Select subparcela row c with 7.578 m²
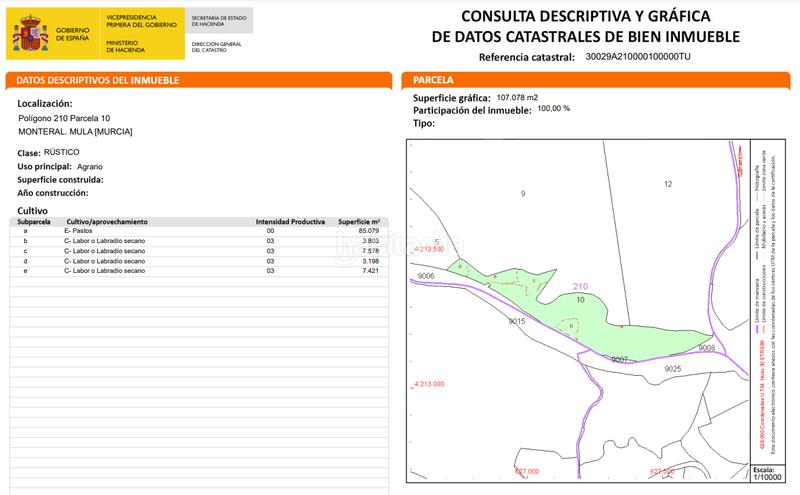800x495 pixels. [x=200, y=251]
